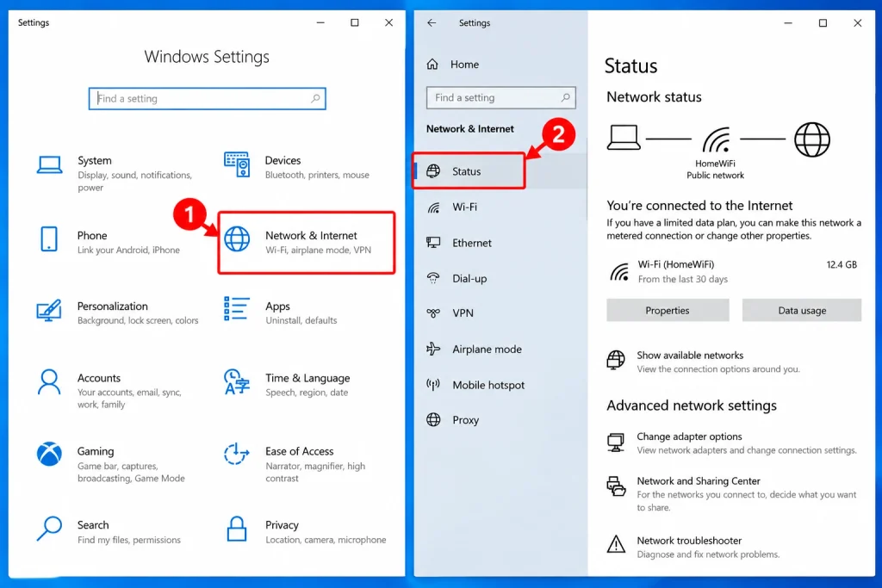Focus the Find a setting box in sidebar
The height and width of the screenshot is (588, 882).
(x=500, y=98)
